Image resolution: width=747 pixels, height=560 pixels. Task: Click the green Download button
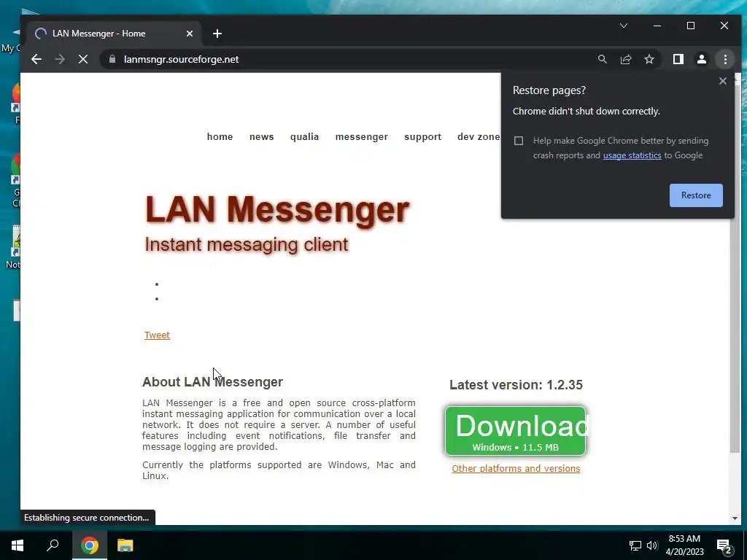(515, 431)
